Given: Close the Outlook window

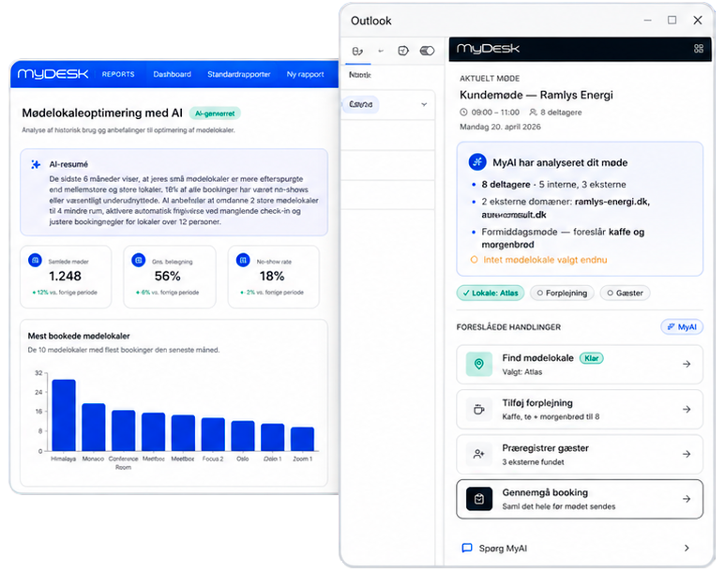Looking at the screenshot, I should (x=698, y=20).
